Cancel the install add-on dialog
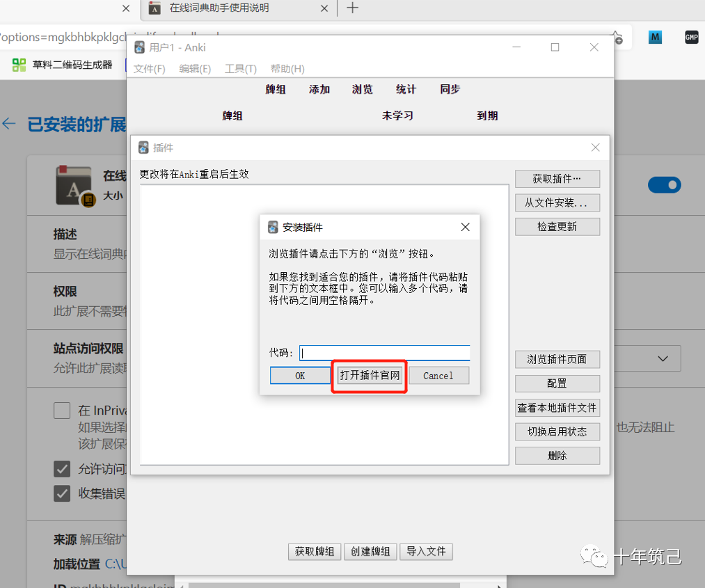Viewport: 705px width, 588px height. pos(438,375)
